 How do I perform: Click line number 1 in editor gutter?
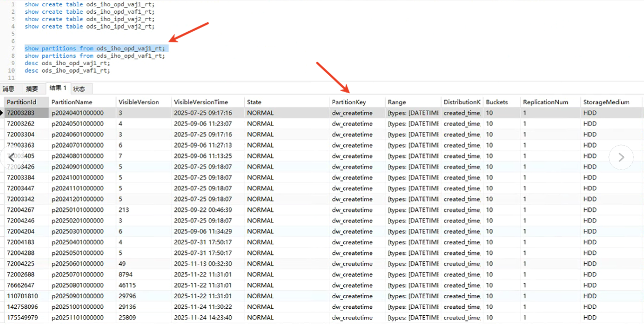[x=13, y=4]
